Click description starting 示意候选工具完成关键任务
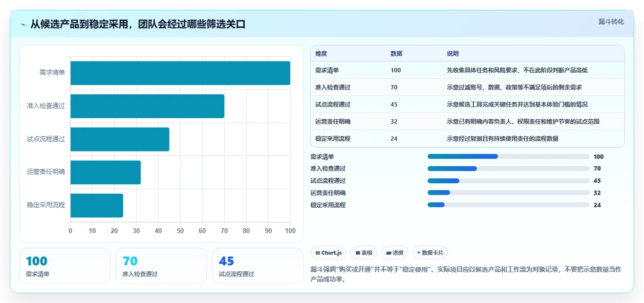The height and width of the screenshot is (303, 644). [517, 105]
